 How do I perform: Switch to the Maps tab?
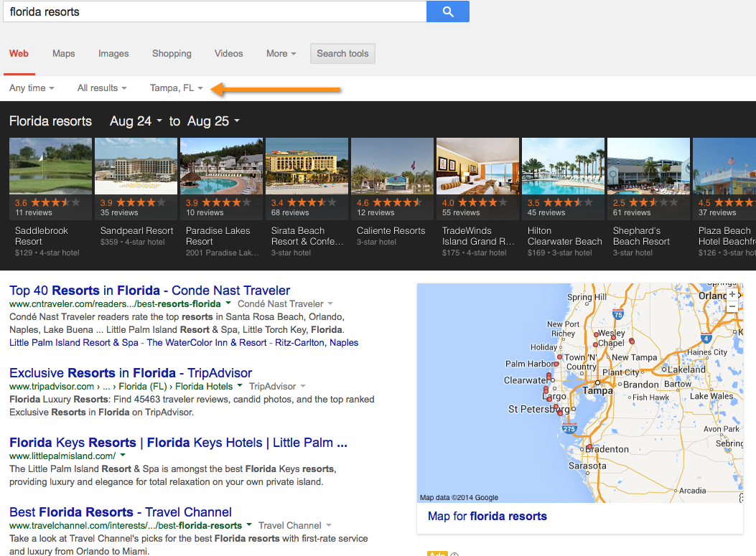(64, 54)
